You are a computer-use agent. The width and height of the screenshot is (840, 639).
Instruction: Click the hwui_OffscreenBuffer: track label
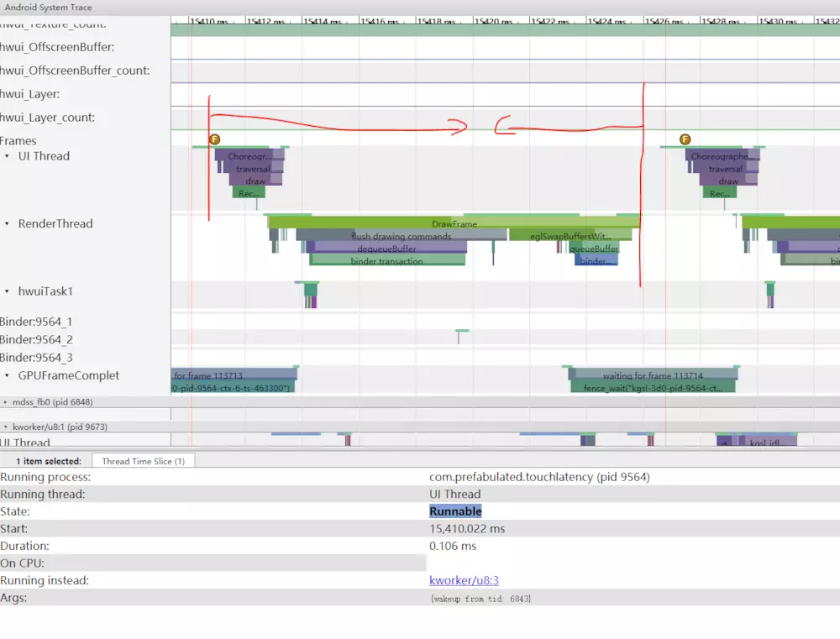click(x=57, y=47)
